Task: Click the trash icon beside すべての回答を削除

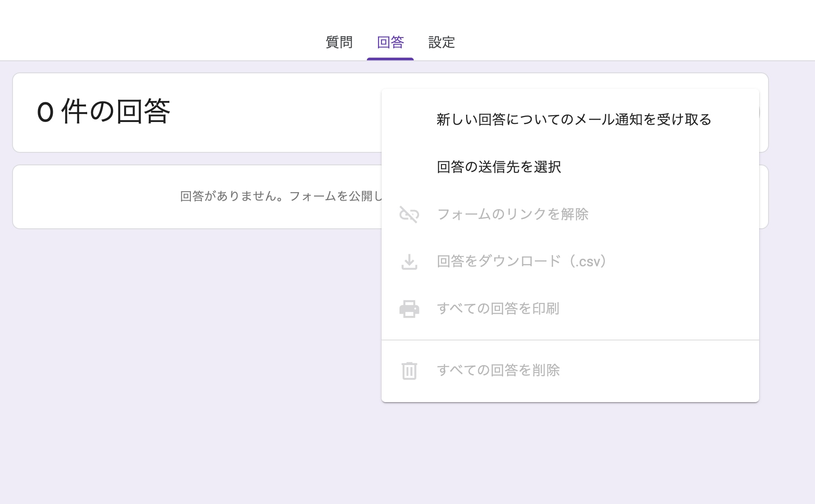Action: [409, 370]
